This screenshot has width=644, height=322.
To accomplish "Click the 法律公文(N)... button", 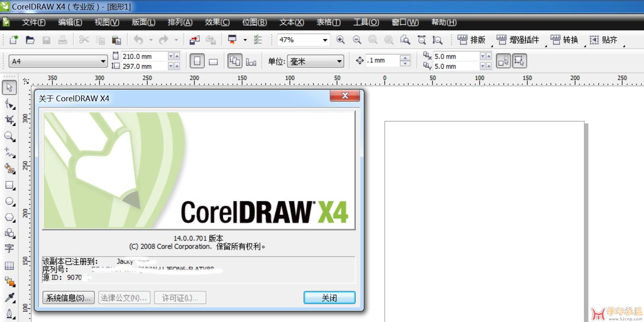I will point(124,298).
